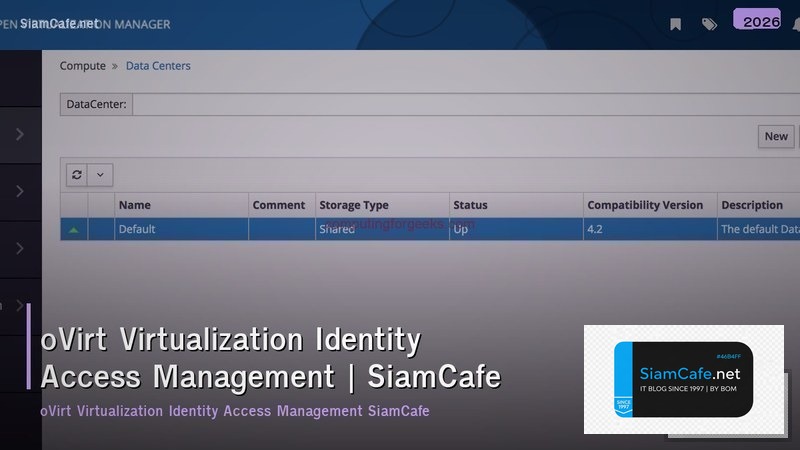
Task: Select the Default data center name
Action: point(137,229)
